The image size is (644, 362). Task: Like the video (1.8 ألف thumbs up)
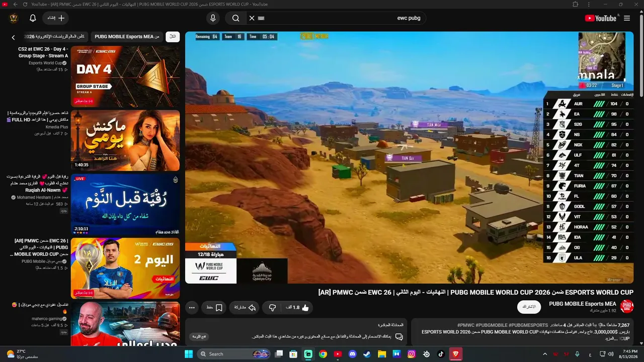tap(298, 307)
